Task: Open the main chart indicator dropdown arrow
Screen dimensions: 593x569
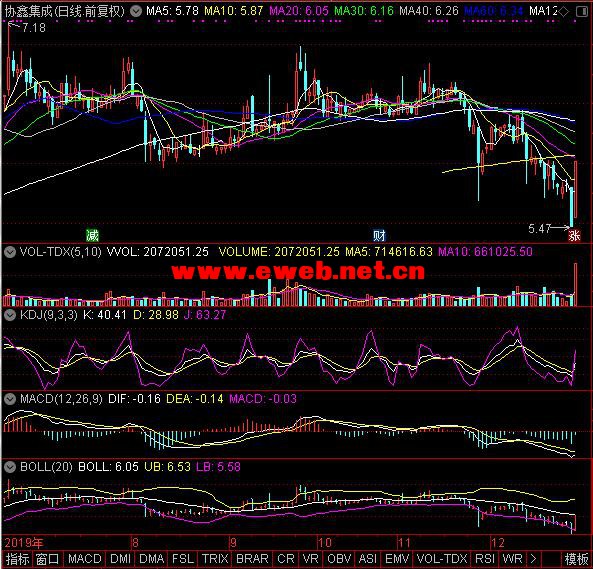Action: pyautogui.click(x=136, y=11)
